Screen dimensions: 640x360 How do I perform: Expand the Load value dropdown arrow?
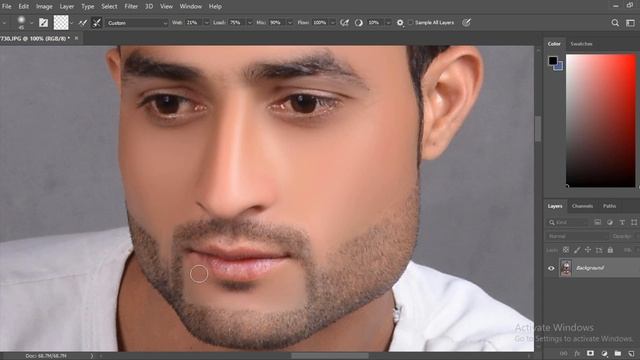249,23
